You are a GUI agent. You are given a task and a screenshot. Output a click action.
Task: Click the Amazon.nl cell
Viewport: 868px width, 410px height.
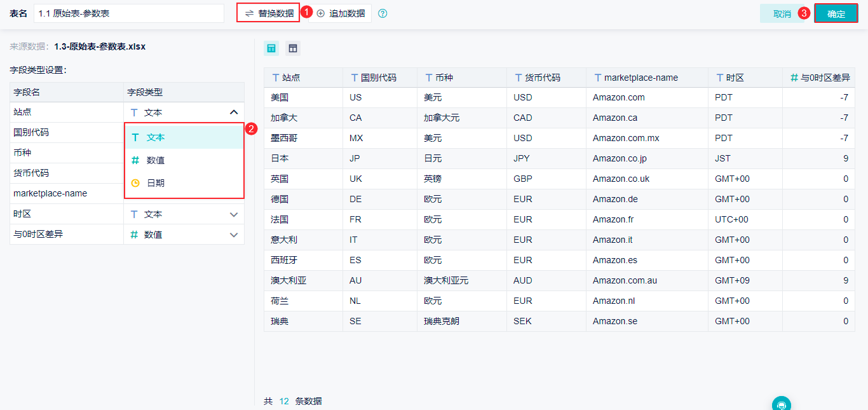647,301
